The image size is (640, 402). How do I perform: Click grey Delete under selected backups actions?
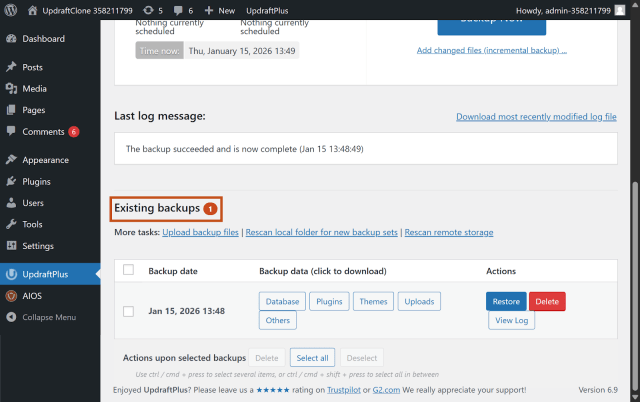pyautogui.click(x=267, y=358)
